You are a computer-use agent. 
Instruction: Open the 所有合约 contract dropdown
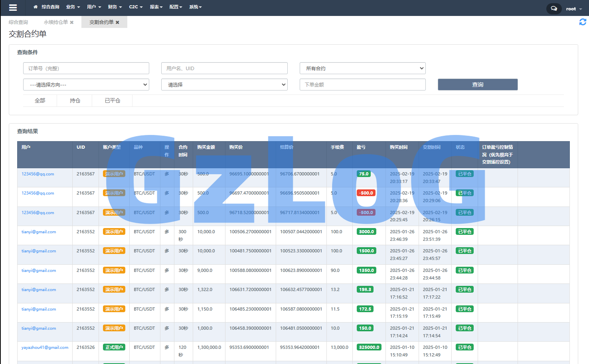coord(362,68)
